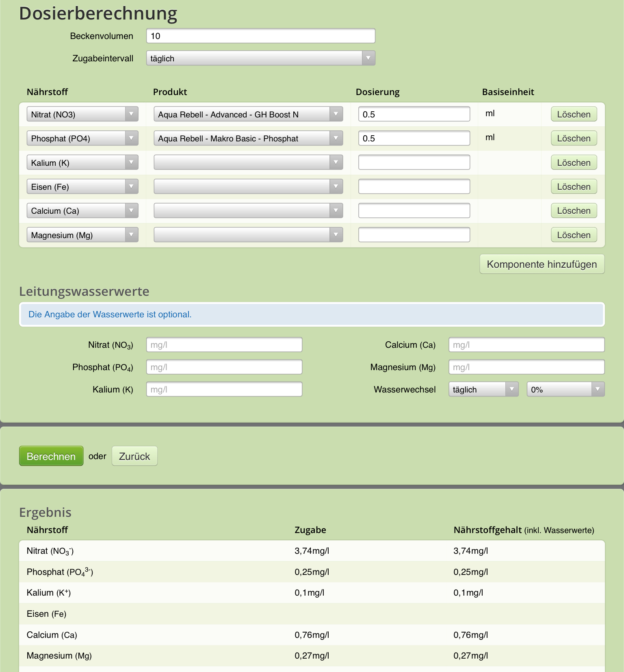Click the Calcium dosage input field
The width and height of the screenshot is (624, 672).
(x=414, y=210)
